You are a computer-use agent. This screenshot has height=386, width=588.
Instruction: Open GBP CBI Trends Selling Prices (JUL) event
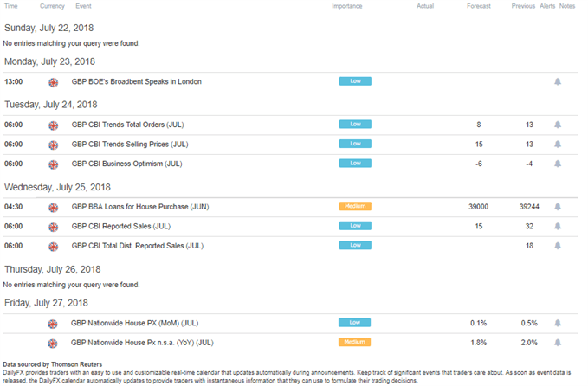click(x=130, y=145)
